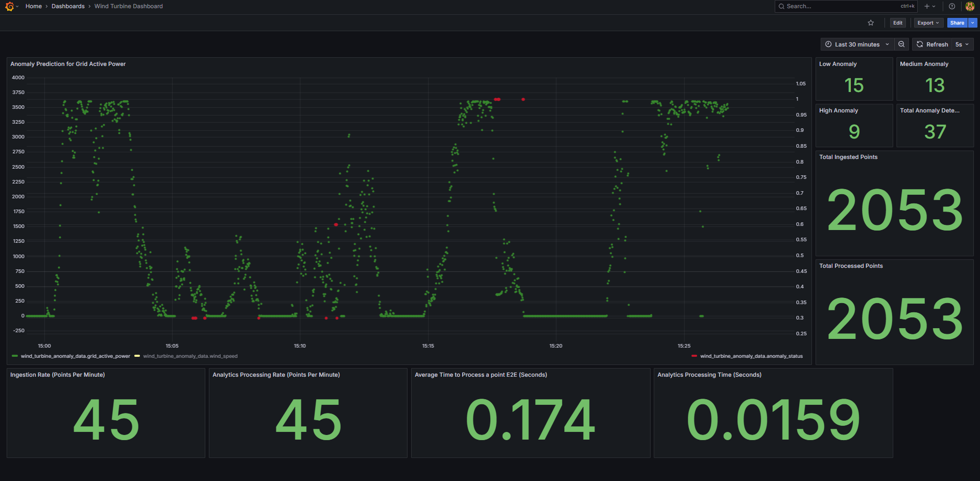Toggle the anomaly_status series visibility

752,356
